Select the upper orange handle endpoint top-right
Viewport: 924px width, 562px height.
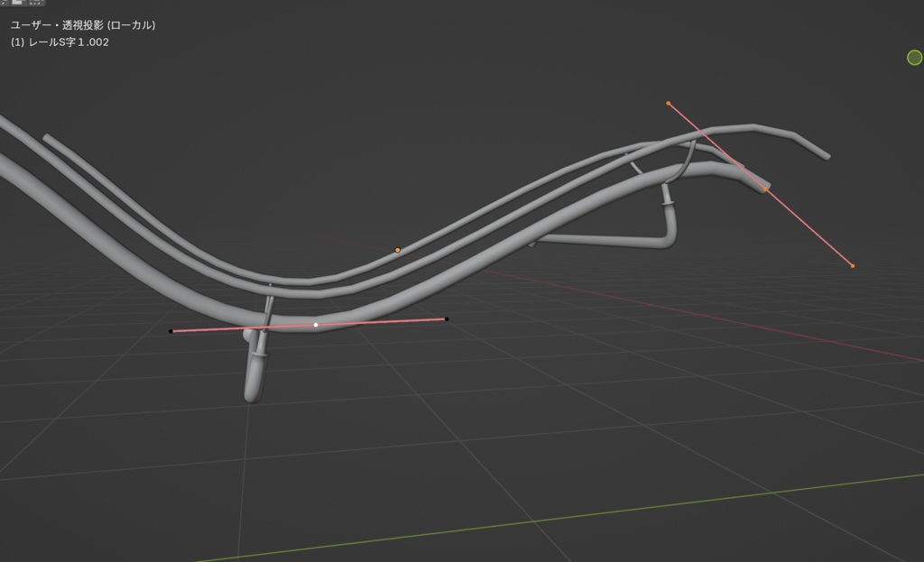669,104
